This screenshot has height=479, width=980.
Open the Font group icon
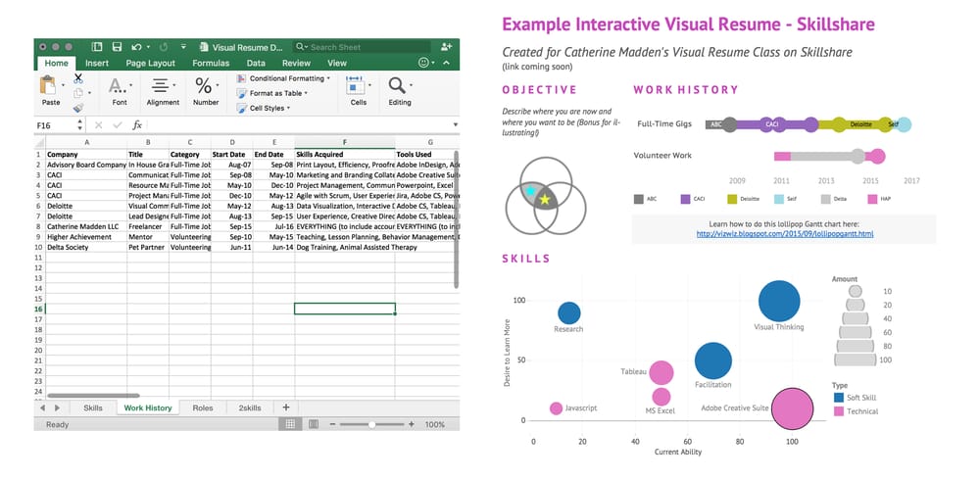(x=118, y=85)
